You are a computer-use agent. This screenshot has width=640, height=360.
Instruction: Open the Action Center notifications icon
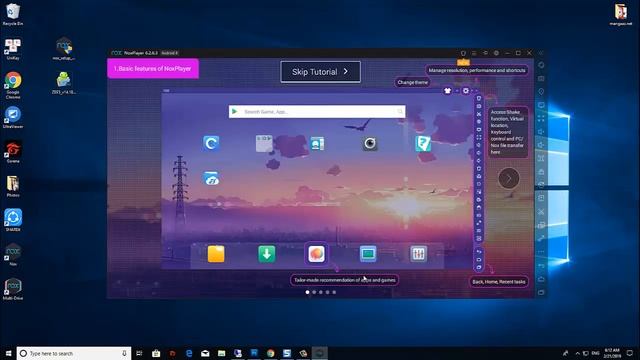tap(630, 353)
